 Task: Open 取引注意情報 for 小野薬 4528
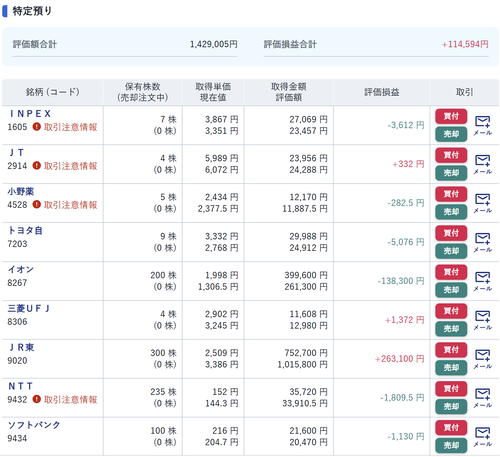click(x=65, y=205)
